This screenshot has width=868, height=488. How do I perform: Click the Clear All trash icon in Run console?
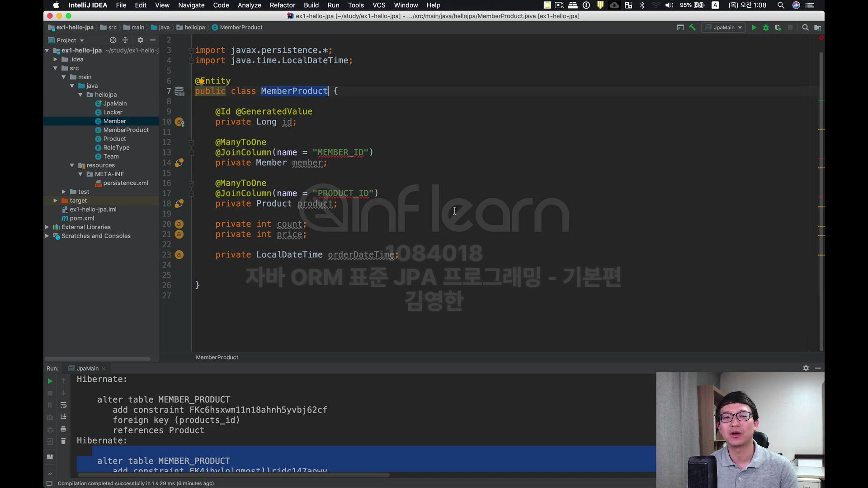coord(63,441)
